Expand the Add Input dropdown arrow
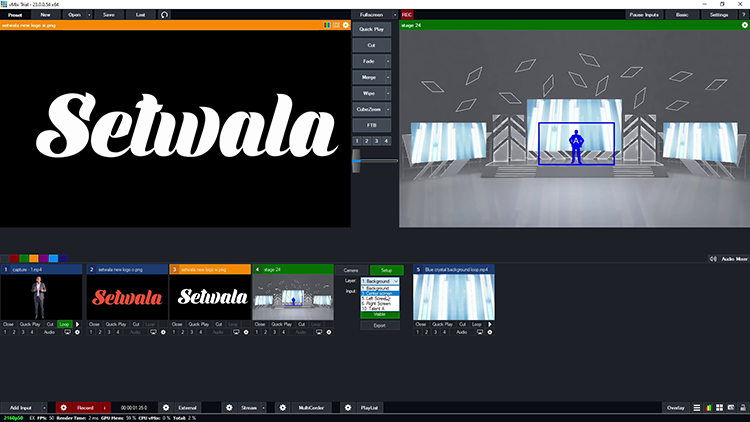750x422 pixels. 44,408
